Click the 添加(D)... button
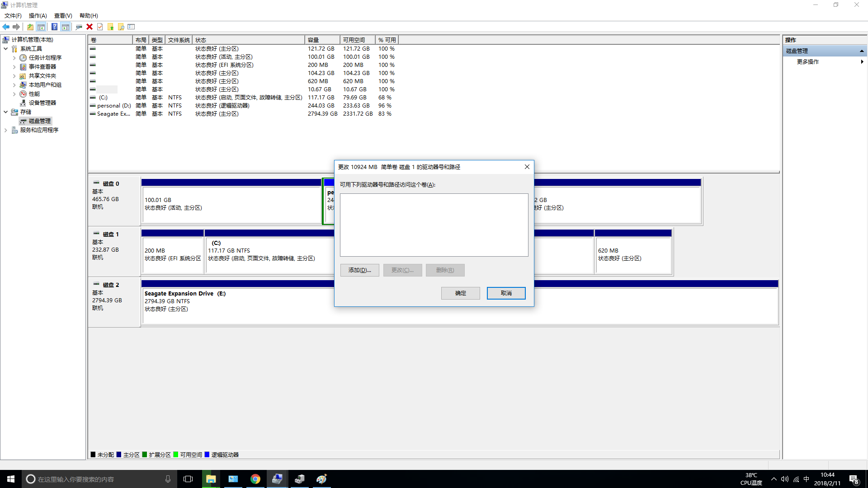This screenshot has height=488, width=868. [359, 270]
